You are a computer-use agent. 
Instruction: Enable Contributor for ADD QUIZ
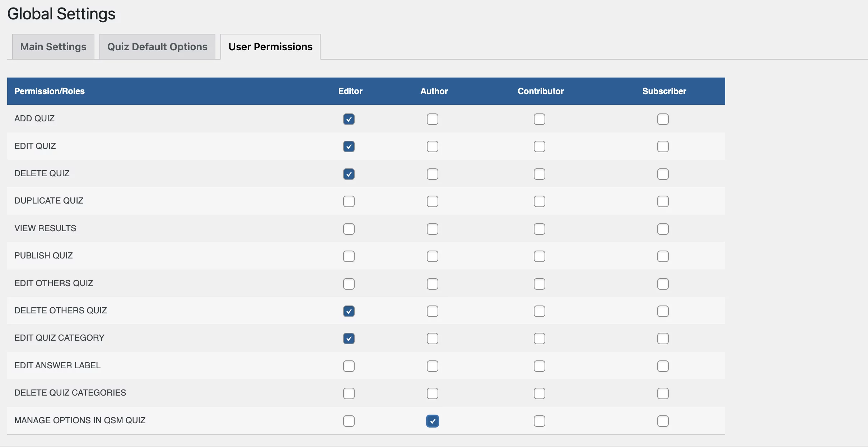(x=540, y=119)
